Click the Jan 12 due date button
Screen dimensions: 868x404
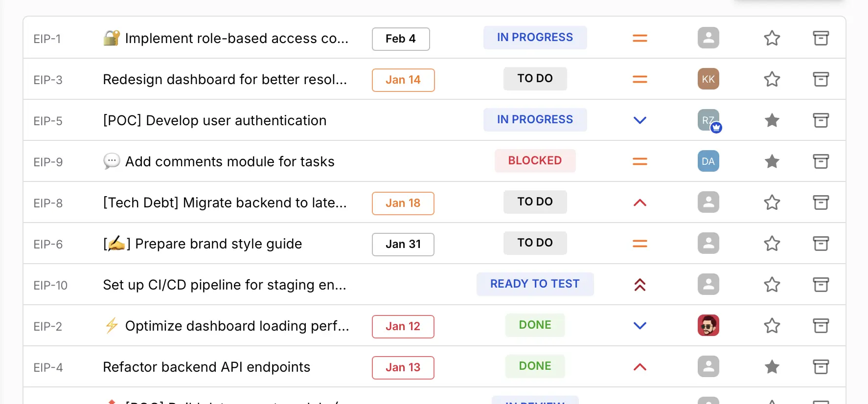click(403, 326)
